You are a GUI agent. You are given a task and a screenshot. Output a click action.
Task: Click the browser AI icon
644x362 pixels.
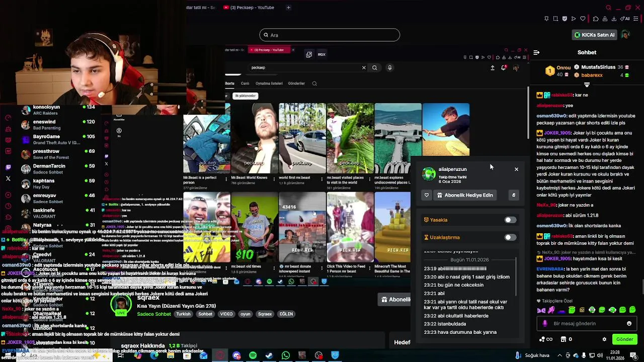(x=625, y=19)
